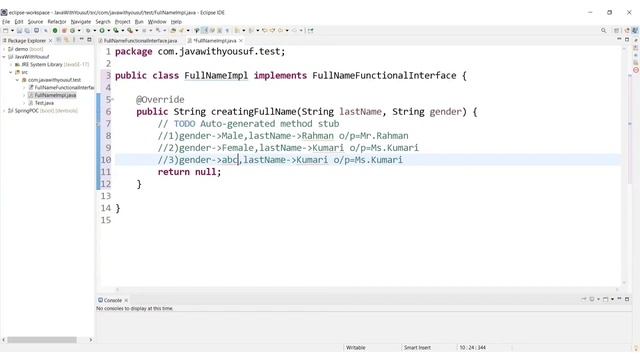Screen dimensions: 640x360
Task: Toggle Mark Occurrences in the toolbar
Action: 205,30
